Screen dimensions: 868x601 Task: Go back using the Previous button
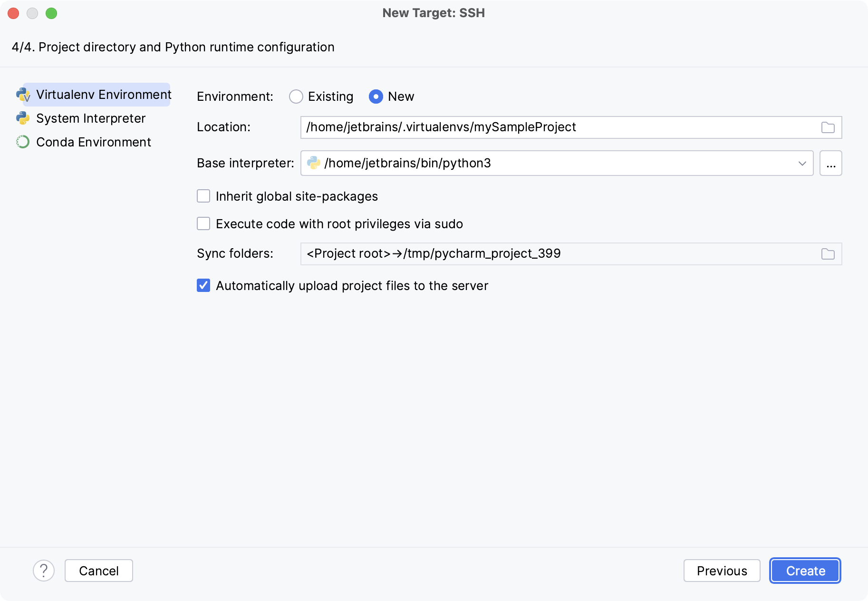(x=722, y=571)
